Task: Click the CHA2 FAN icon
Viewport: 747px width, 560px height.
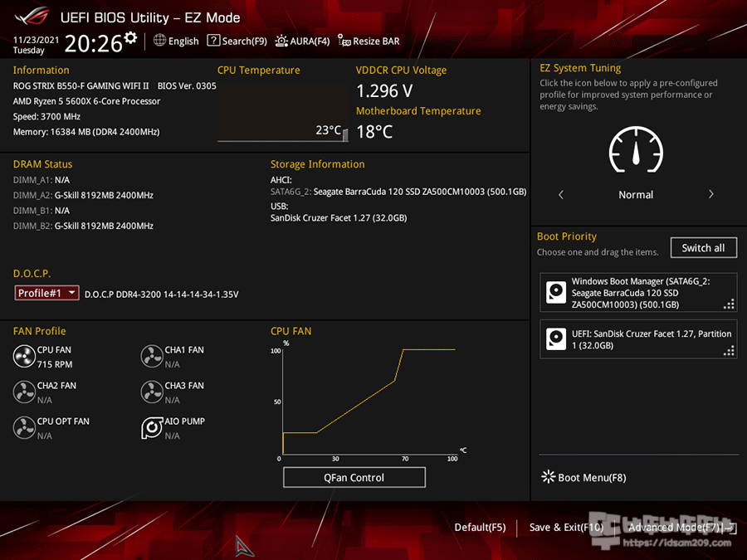Action: click(24, 392)
